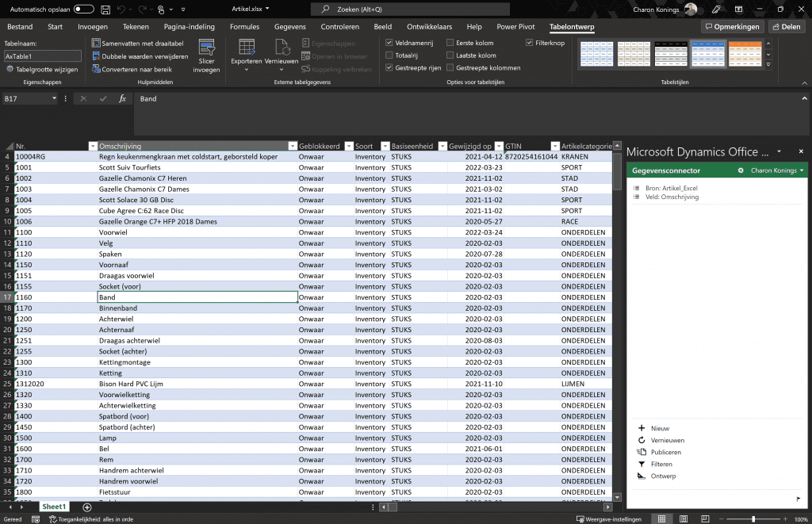Check the Eerste kolom option
Screen dimensions: 812x524
point(450,43)
